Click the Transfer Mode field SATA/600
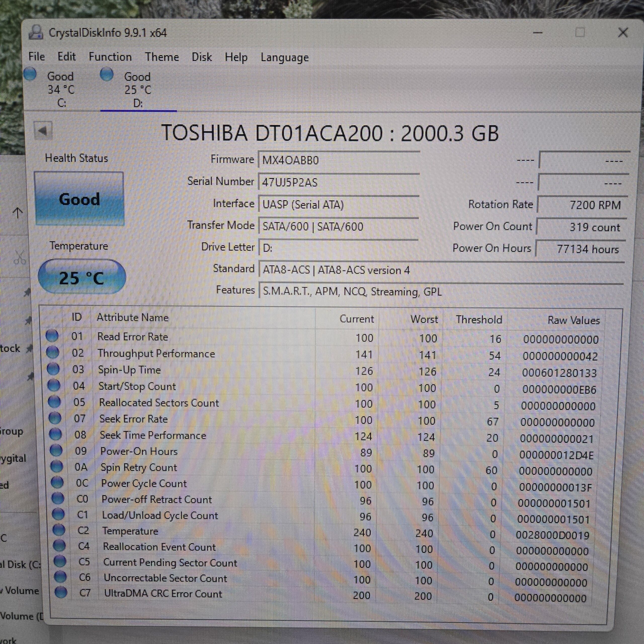The height and width of the screenshot is (644, 644). pyautogui.click(x=339, y=226)
